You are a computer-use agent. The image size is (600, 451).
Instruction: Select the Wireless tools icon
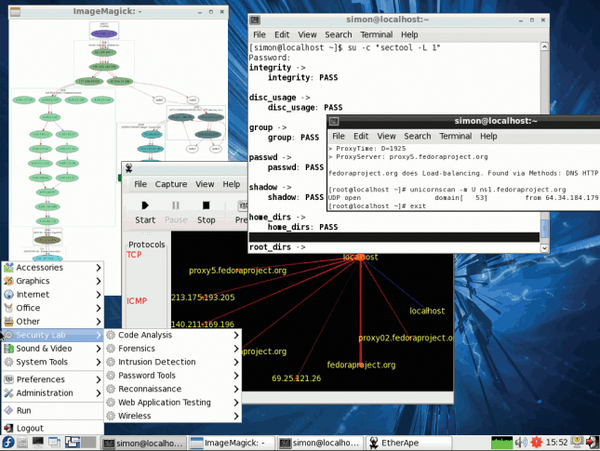pyautogui.click(x=110, y=416)
